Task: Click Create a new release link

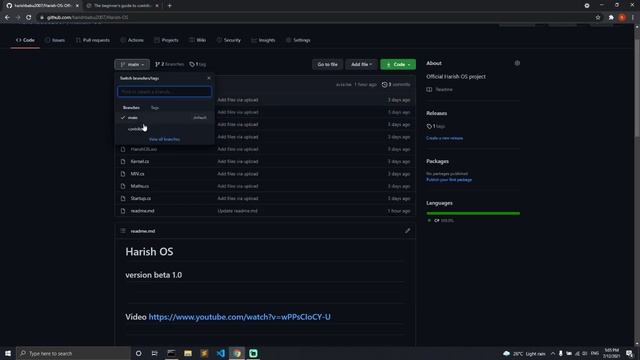Action: (x=444, y=138)
